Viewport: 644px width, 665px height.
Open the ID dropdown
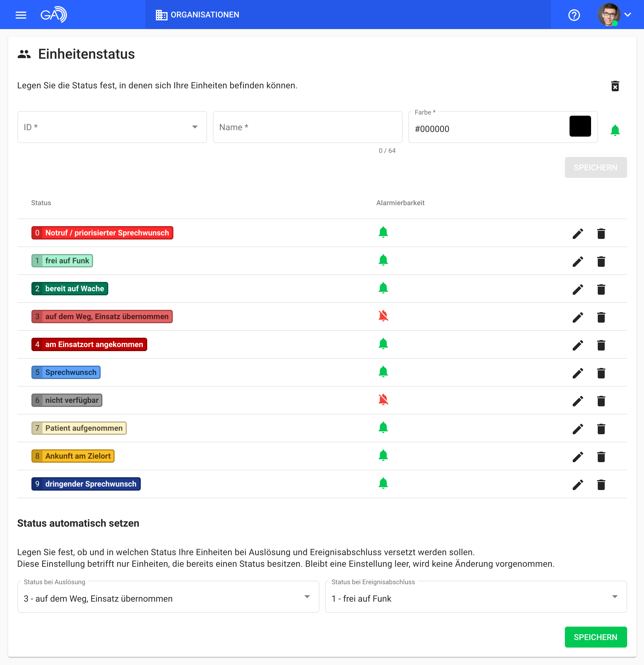[112, 127]
